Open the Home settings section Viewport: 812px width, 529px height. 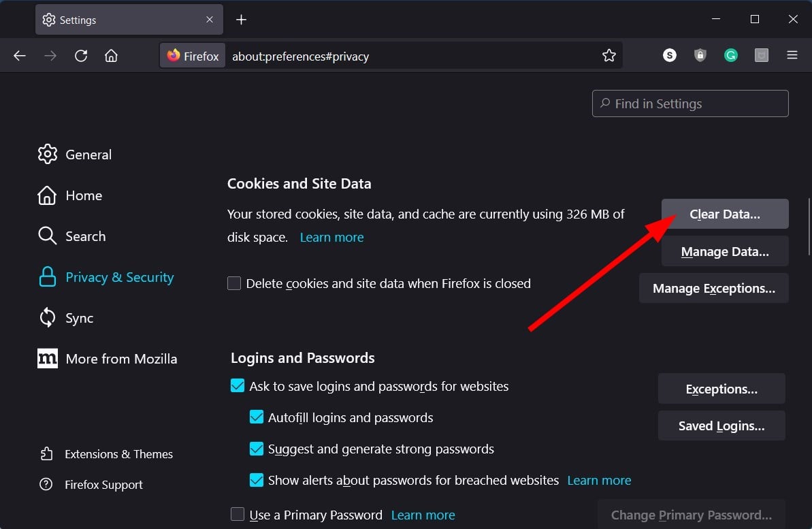coord(84,195)
